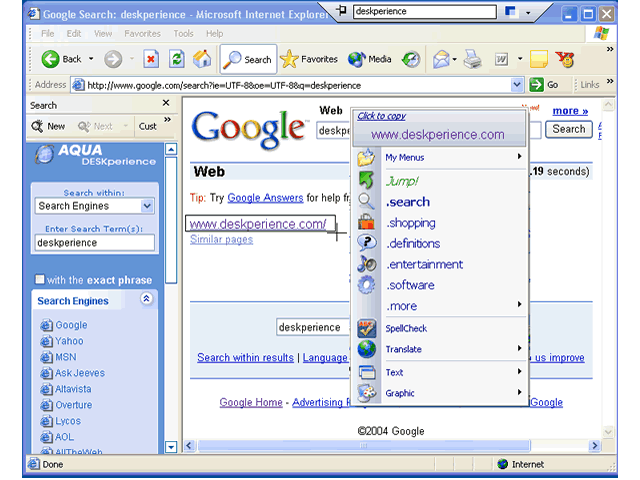
Task: Enable 'with the exact phrase' checkbox
Action: point(40,279)
